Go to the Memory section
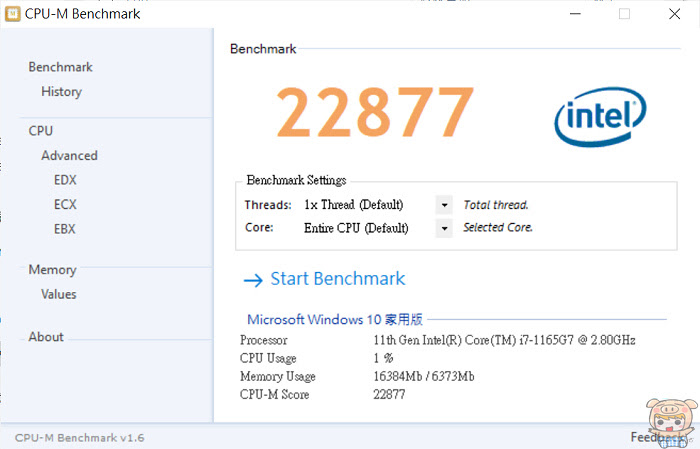 [53, 270]
